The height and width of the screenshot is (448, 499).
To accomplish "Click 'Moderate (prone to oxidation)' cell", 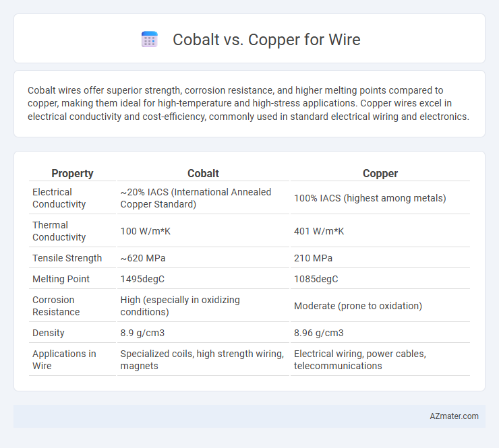I will click(x=358, y=306).
